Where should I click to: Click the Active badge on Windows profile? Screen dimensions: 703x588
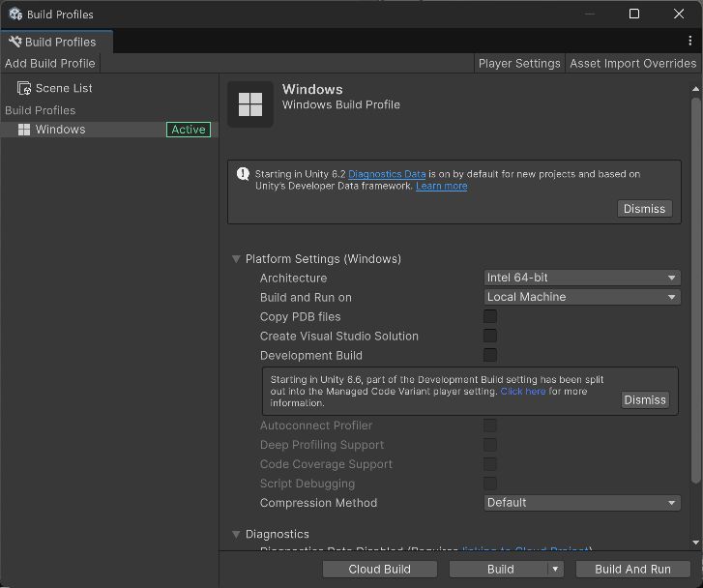(189, 130)
